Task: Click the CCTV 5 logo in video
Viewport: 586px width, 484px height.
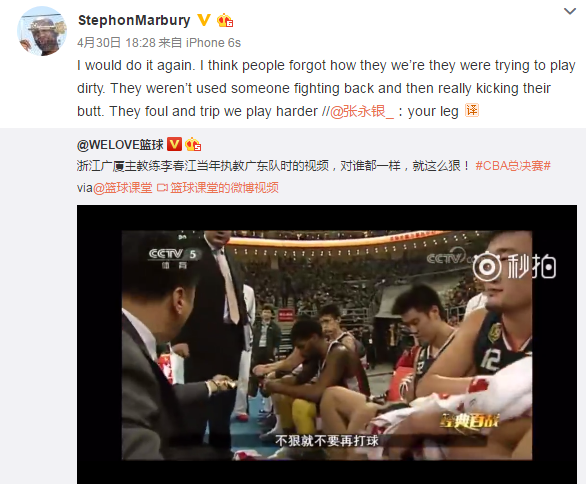Action: click(x=173, y=258)
